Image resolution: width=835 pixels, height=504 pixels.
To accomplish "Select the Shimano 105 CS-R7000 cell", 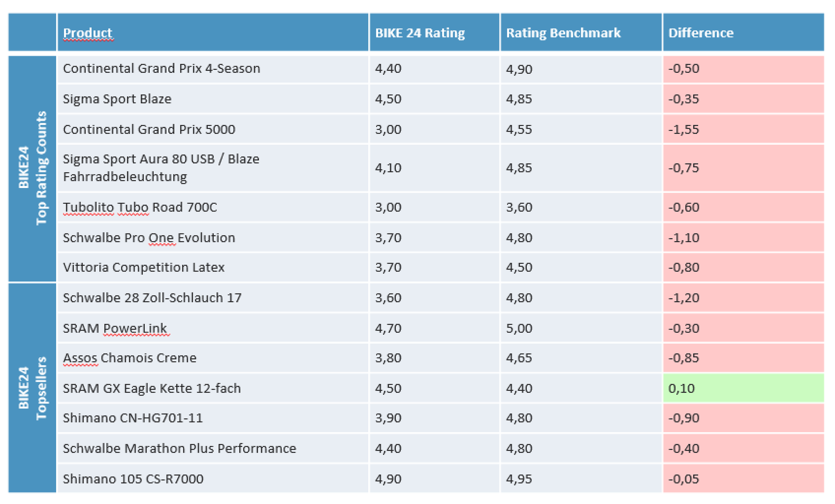I will [x=133, y=479].
